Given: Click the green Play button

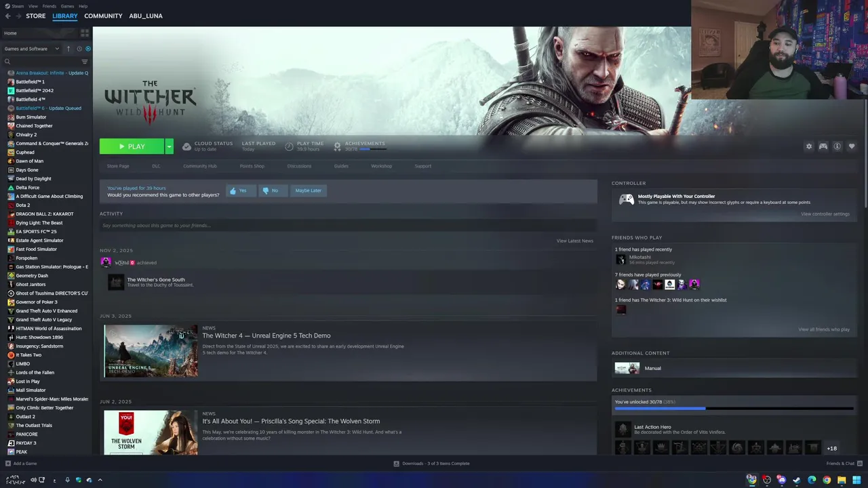Looking at the screenshot, I should (132, 146).
